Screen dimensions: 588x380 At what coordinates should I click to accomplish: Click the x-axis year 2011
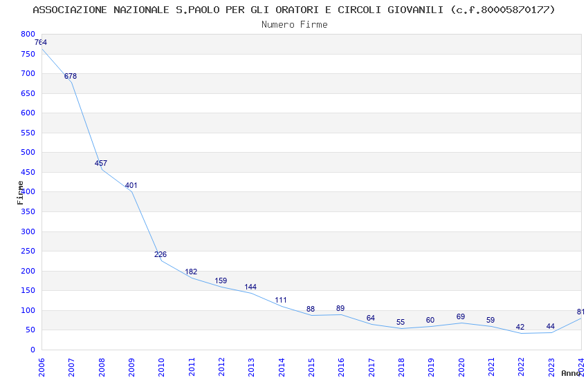[x=192, y=368]
